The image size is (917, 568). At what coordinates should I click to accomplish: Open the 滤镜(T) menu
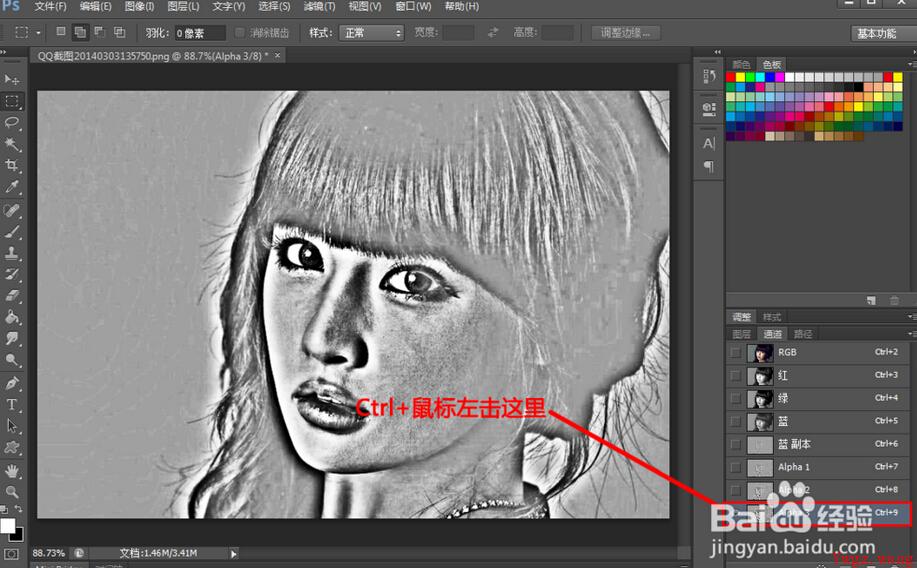pyautogui.click(x=319, y=7)
